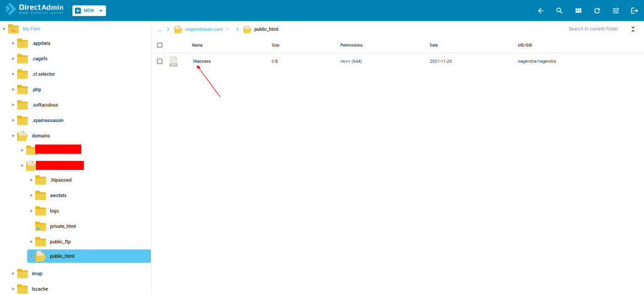
Task: Switch to grid view icon
Action: tap(579, 11)
